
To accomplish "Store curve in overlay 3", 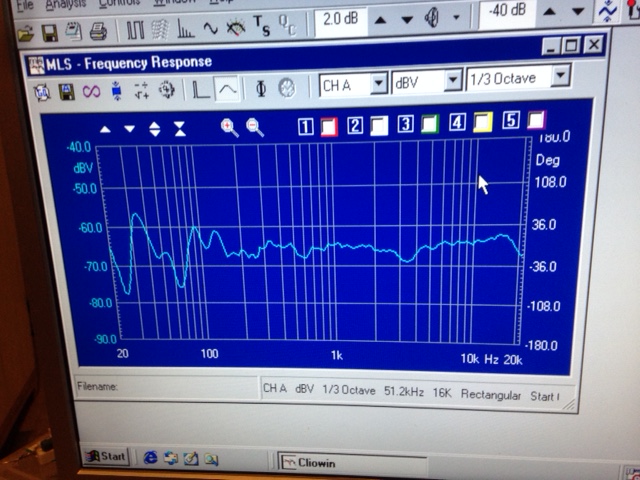I will tap(405, 124).
